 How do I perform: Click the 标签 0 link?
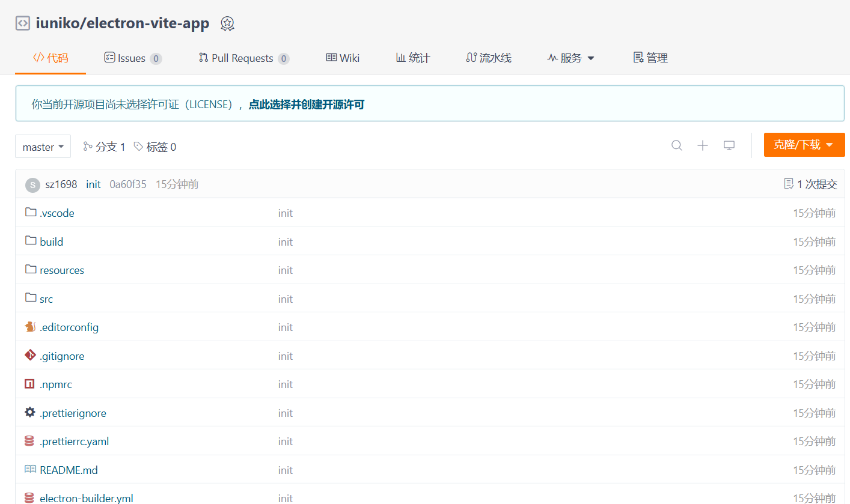[x=155, y=147]
